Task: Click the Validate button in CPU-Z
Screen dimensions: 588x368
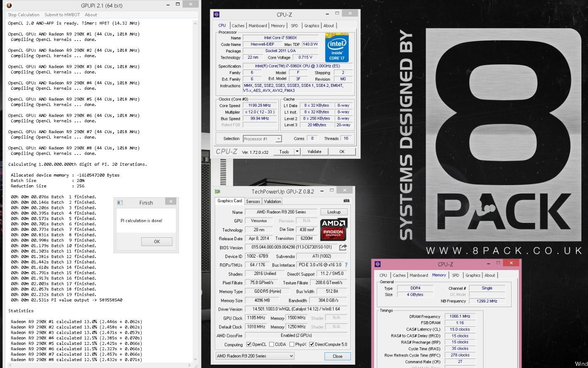Action: (x=314, y=152)
